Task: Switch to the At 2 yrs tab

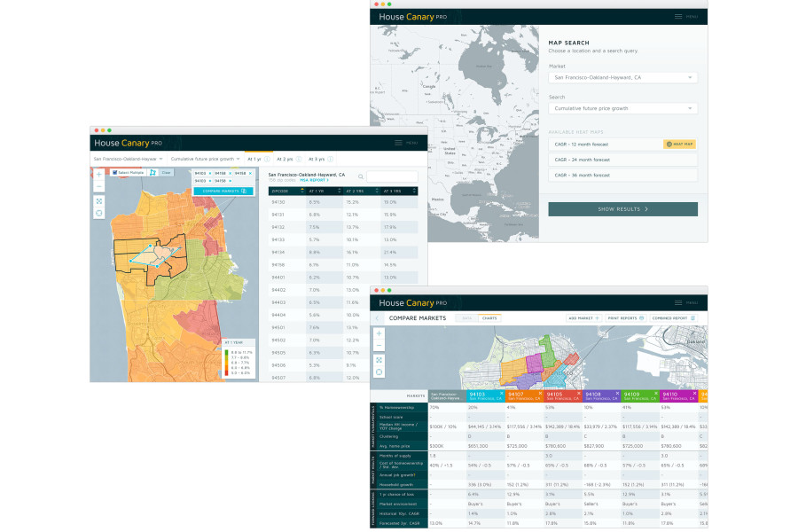Action: click(285, 159)
